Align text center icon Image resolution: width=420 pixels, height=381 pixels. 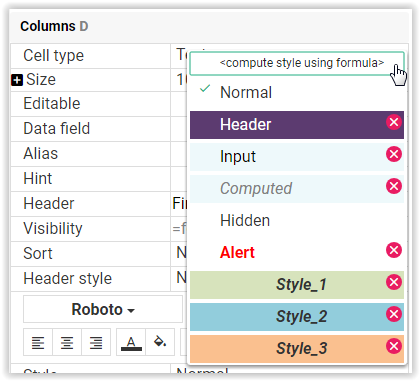(x=67, y=342)
